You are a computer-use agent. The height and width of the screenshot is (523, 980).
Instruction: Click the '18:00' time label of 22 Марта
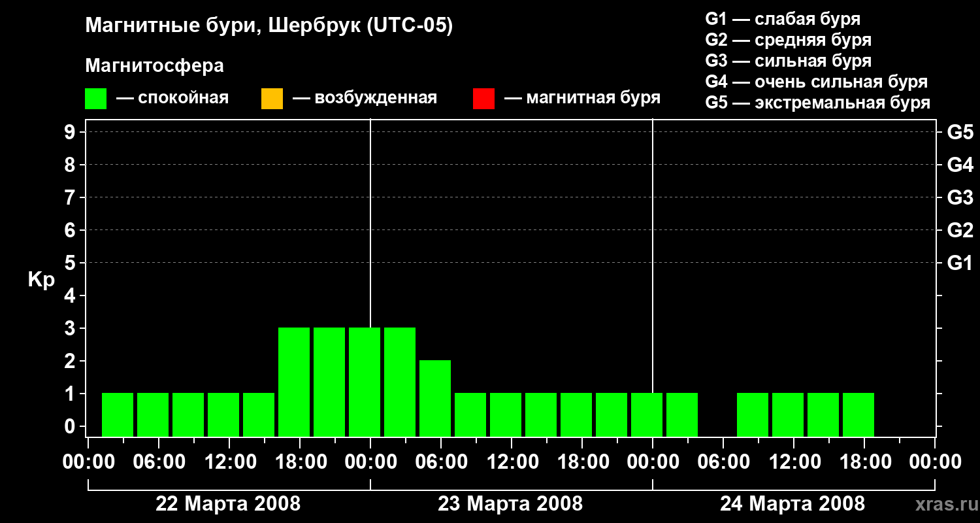300,462
